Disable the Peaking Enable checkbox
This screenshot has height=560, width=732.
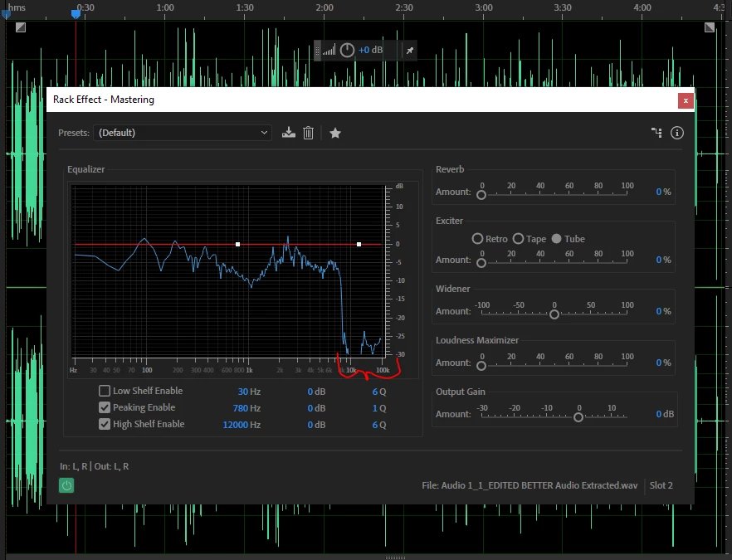(x=105, y=407)
